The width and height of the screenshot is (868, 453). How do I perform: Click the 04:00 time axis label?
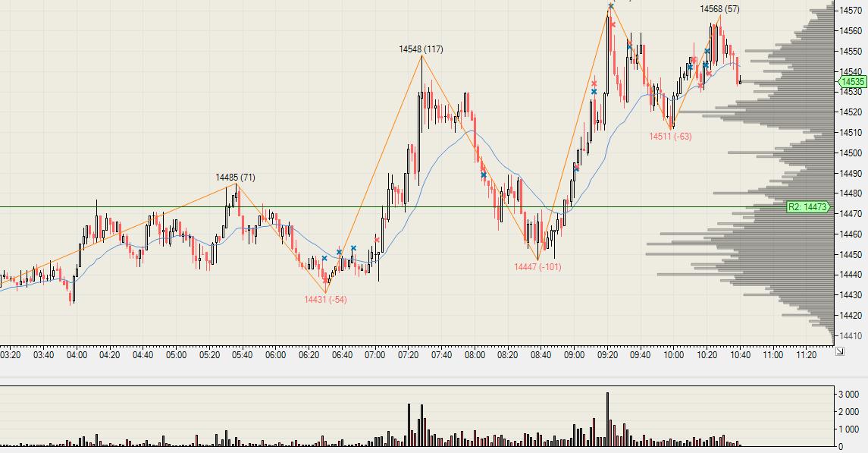pyautogui.click(x=77, y=355)
